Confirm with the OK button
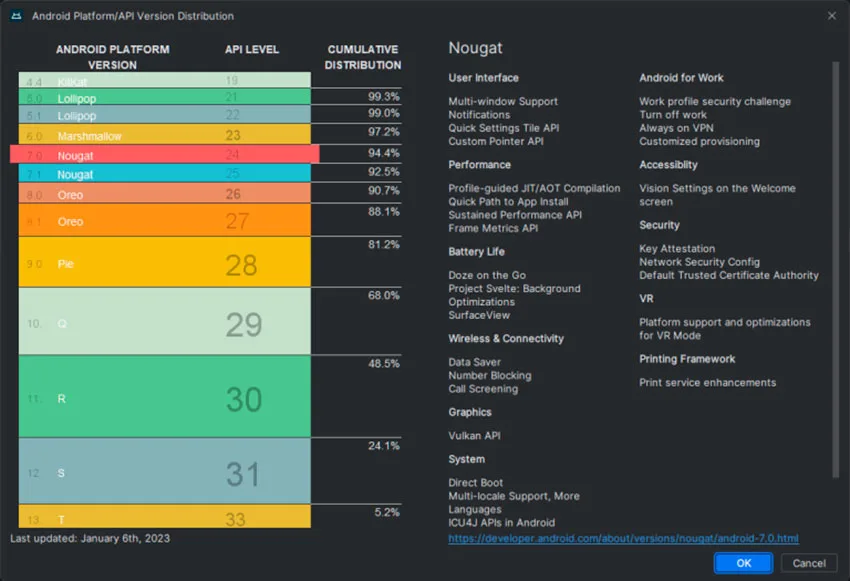Screen dimensions: 850x581 point(743,563)
